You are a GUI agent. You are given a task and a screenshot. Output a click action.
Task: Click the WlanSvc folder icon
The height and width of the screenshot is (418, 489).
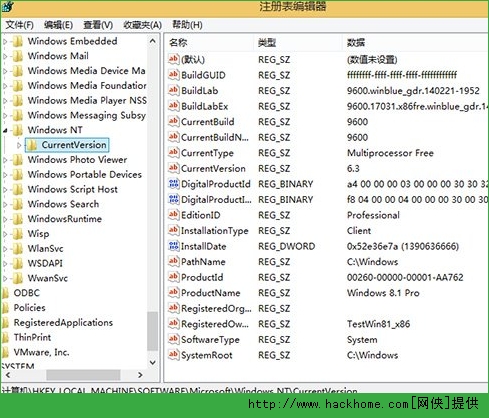click(18, 248)
